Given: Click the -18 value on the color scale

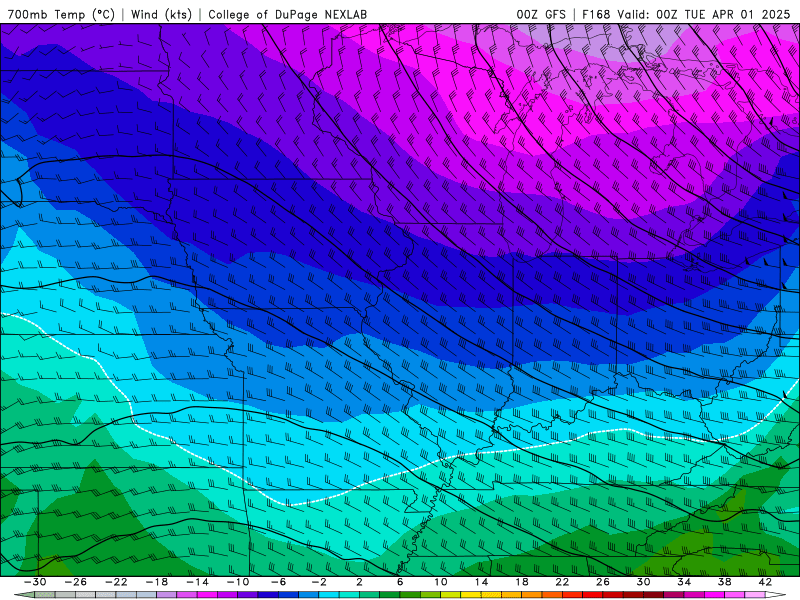Looking at the screenshot, I should (x=157, y=582).
